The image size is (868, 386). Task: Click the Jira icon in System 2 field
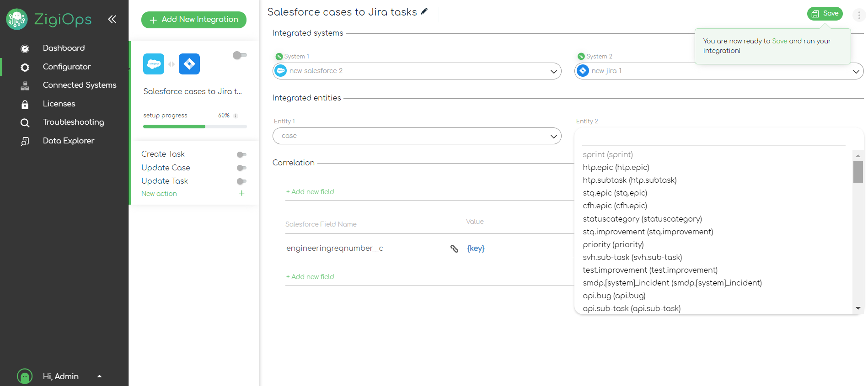coord(583,71)
